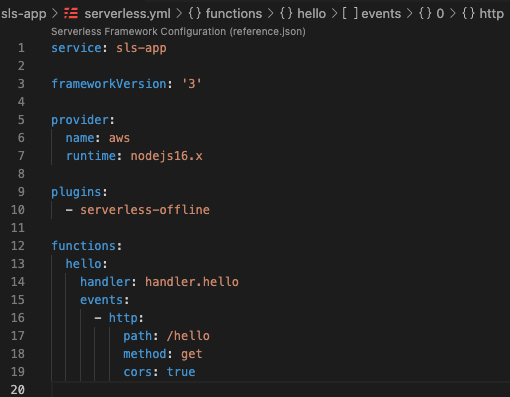Click the 'hello' function key on line 13
The height and width of the screenshot is (397, 510).
[x=84, y=264]
